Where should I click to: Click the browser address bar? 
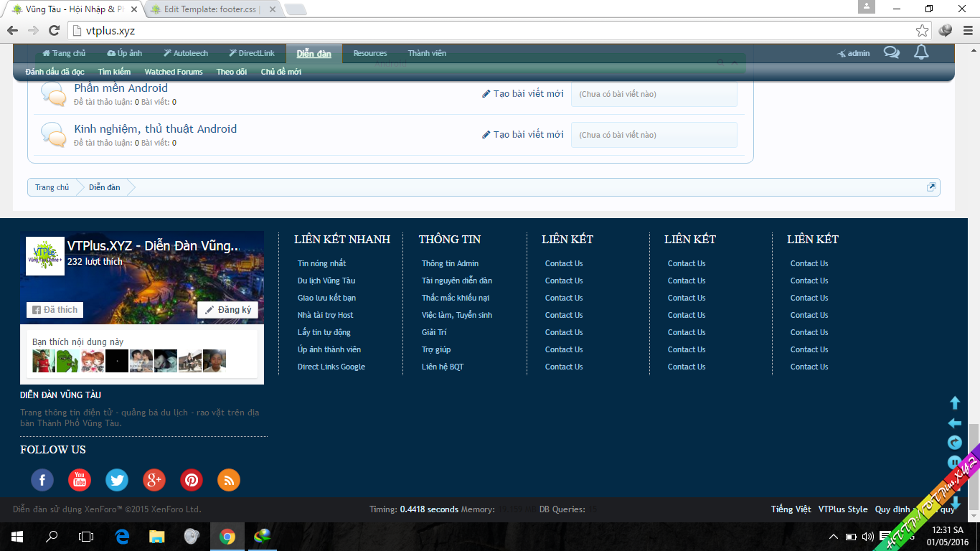[488, 31]
